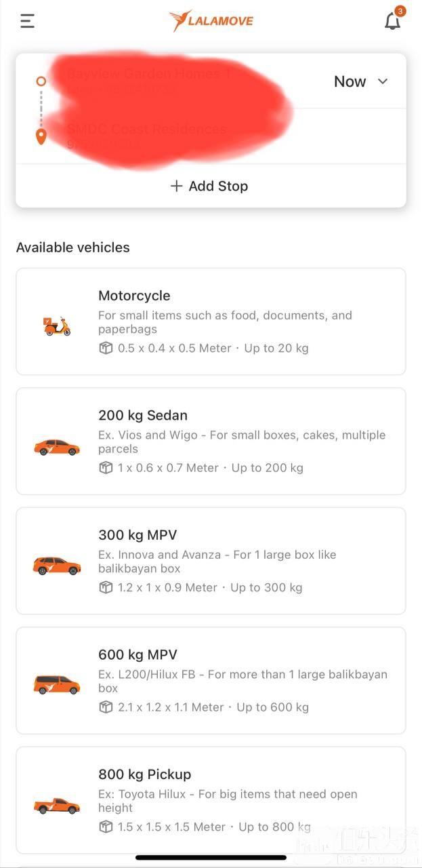
Task: Open the hamburger menu
Action: (x=27, y=21)
